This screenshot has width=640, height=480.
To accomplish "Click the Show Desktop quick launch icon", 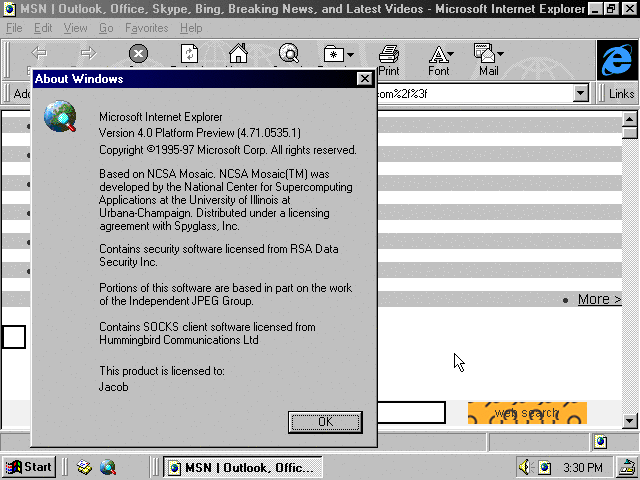I will click(84, 467).
